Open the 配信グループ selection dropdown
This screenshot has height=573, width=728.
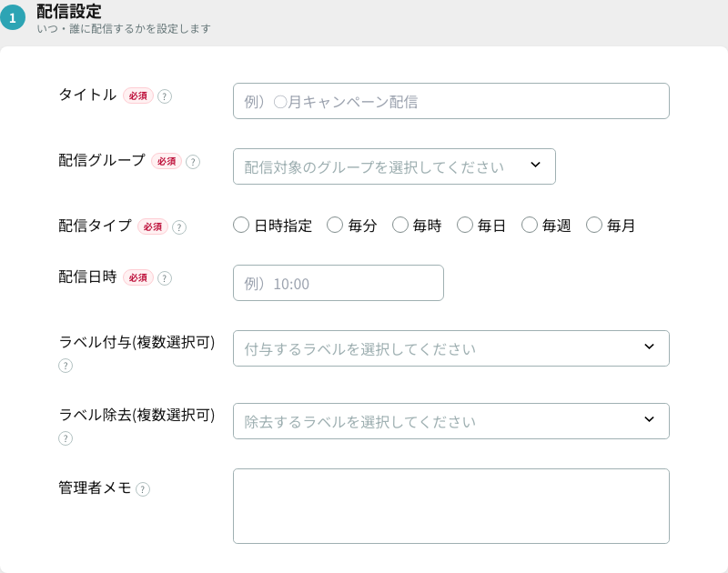tap(394, 166)
